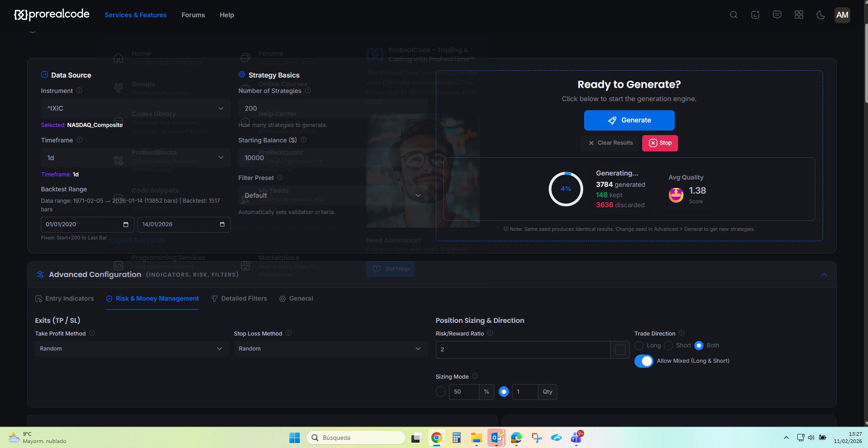Open the Windows Start menu
The width and height of the screenshot is (868, 448).
point(294,438)
